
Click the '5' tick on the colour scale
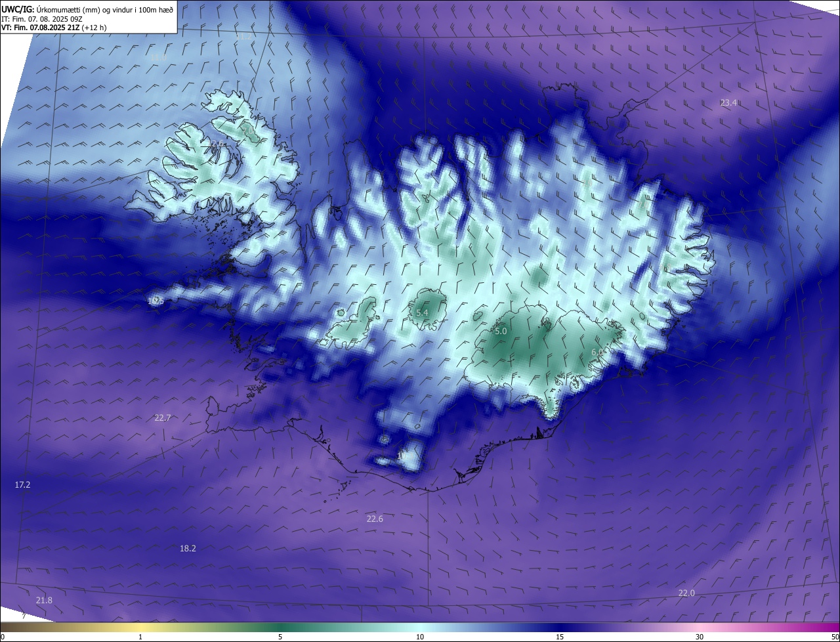(x=280, y=637)
